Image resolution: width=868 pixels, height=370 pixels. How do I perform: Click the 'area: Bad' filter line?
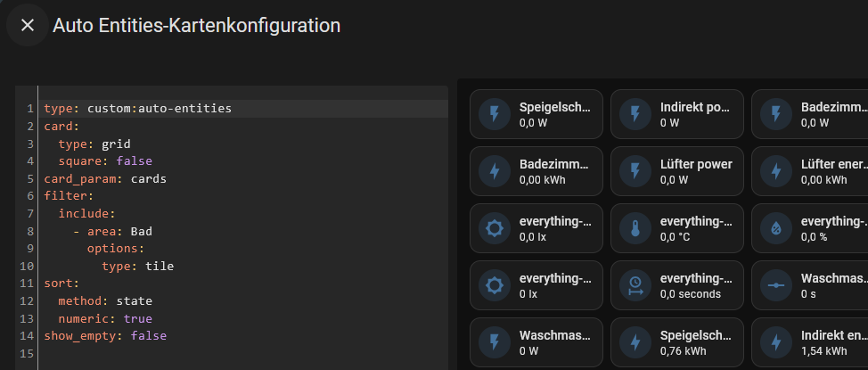119,231
